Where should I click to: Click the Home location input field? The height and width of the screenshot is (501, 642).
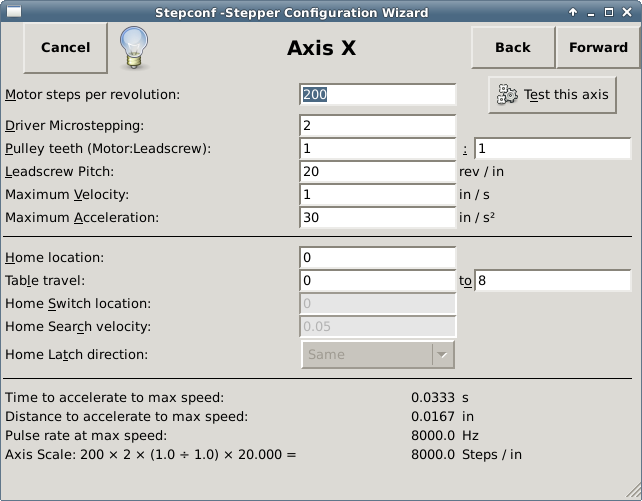click(x=377, y=258)
